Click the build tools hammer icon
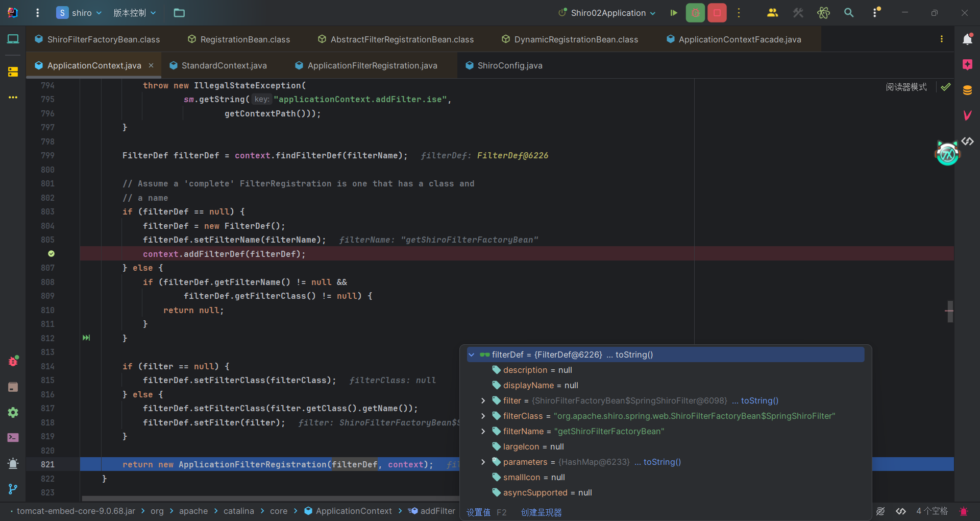This screenshot has width=980, height=521. (x=798, y=13)
